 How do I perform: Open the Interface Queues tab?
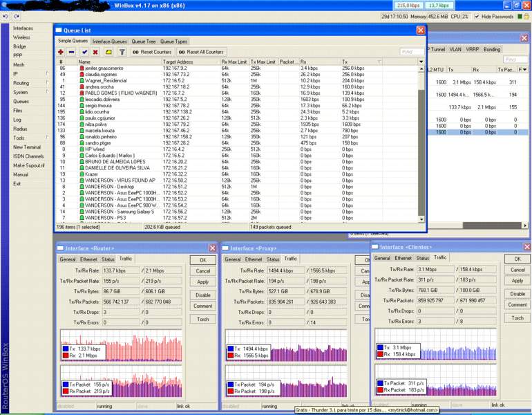[110, 41]
